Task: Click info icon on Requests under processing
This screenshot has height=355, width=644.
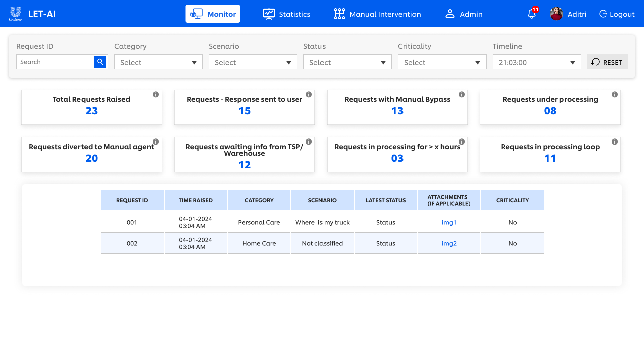Action: (x=615, y=95)
